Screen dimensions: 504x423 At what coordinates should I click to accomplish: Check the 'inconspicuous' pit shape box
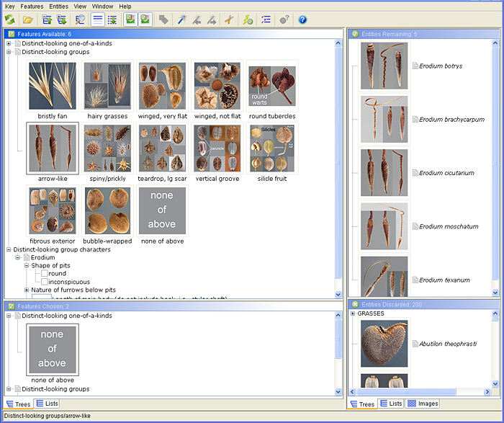point(45,282)
